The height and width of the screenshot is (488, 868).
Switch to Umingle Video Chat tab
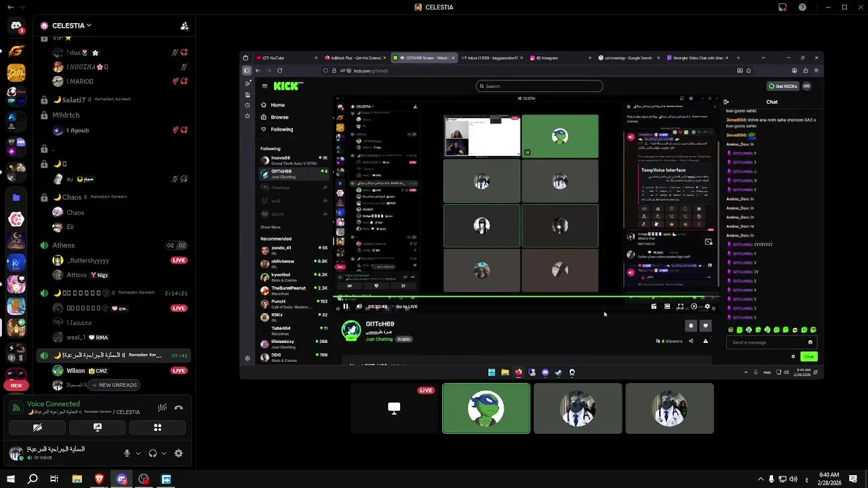(698, 58)
